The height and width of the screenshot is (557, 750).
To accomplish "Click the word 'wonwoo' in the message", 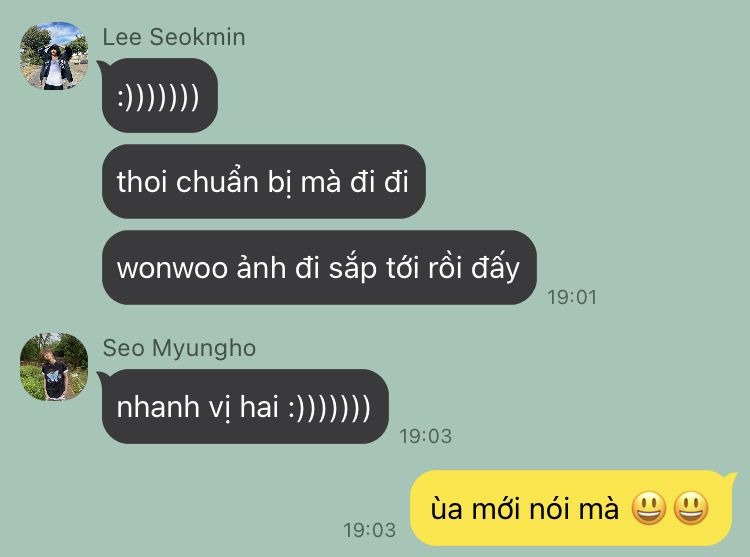I will coord(172,268).
